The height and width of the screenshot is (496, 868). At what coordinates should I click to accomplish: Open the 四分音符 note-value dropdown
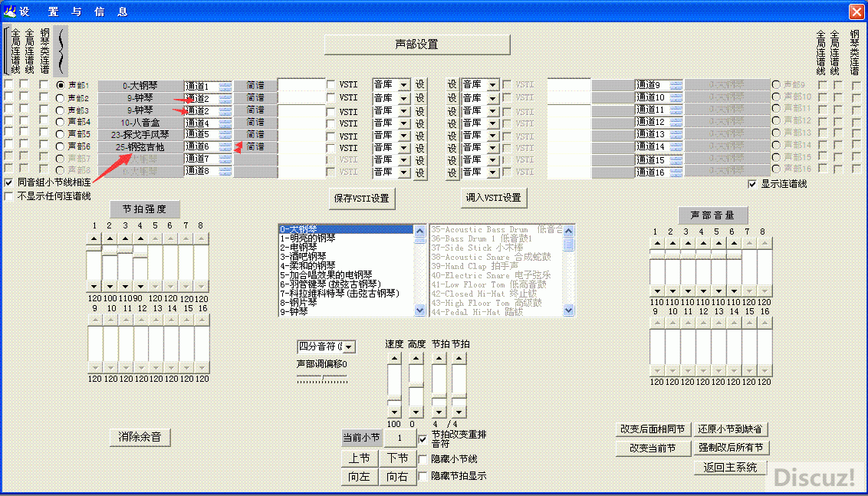coord(350,347)
